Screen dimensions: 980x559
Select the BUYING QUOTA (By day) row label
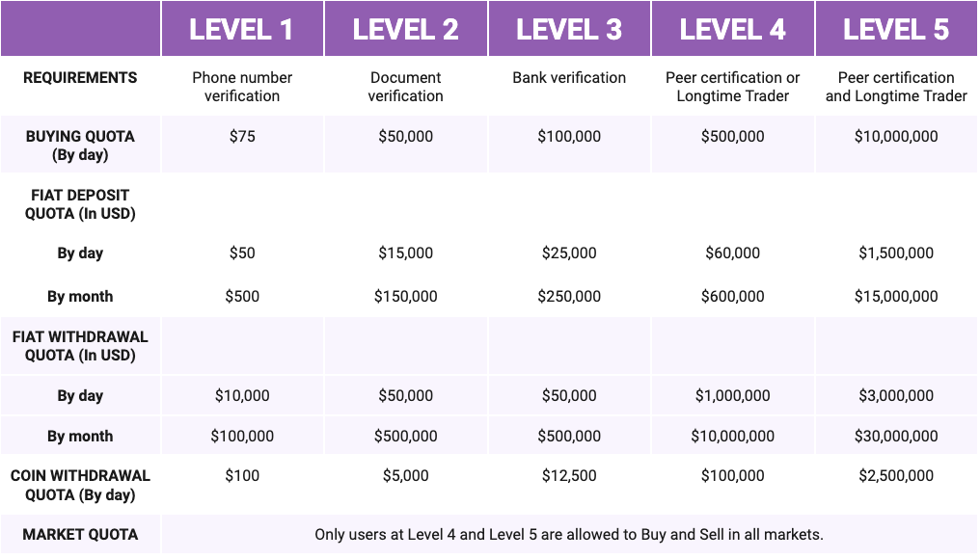(80, 146)
